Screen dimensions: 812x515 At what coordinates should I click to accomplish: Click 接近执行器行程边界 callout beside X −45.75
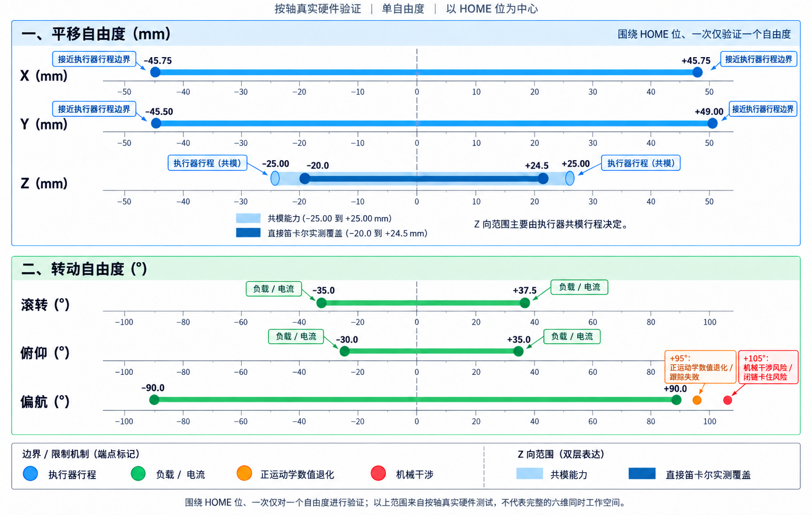94,59
